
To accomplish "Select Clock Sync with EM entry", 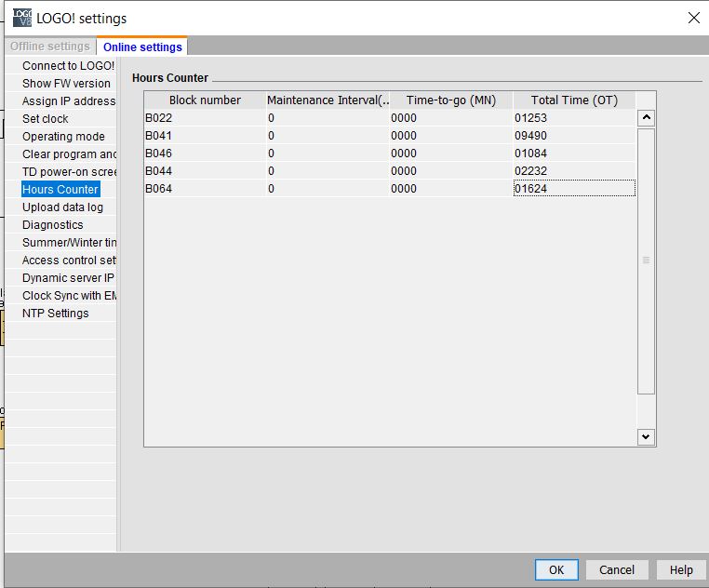I will (69, 295).
